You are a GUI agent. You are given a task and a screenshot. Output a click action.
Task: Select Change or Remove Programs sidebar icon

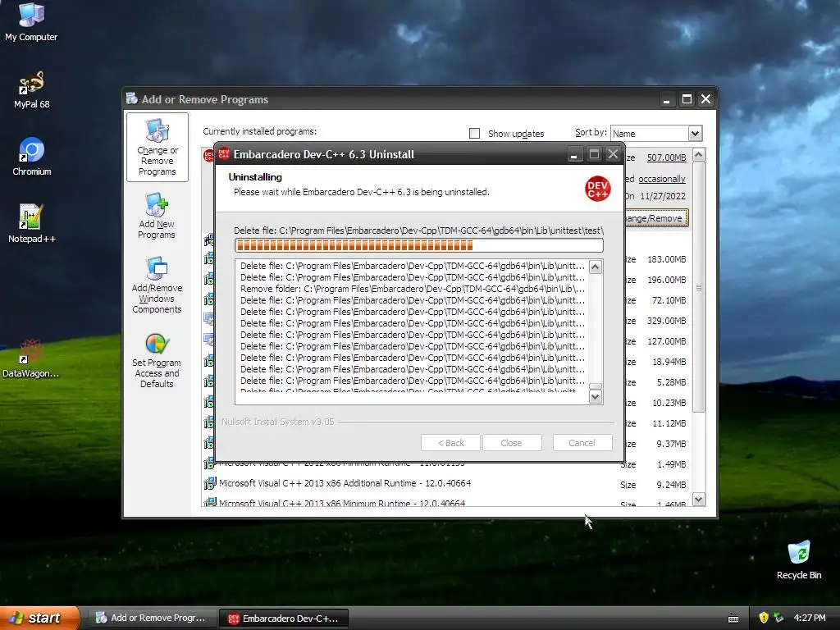157,148
